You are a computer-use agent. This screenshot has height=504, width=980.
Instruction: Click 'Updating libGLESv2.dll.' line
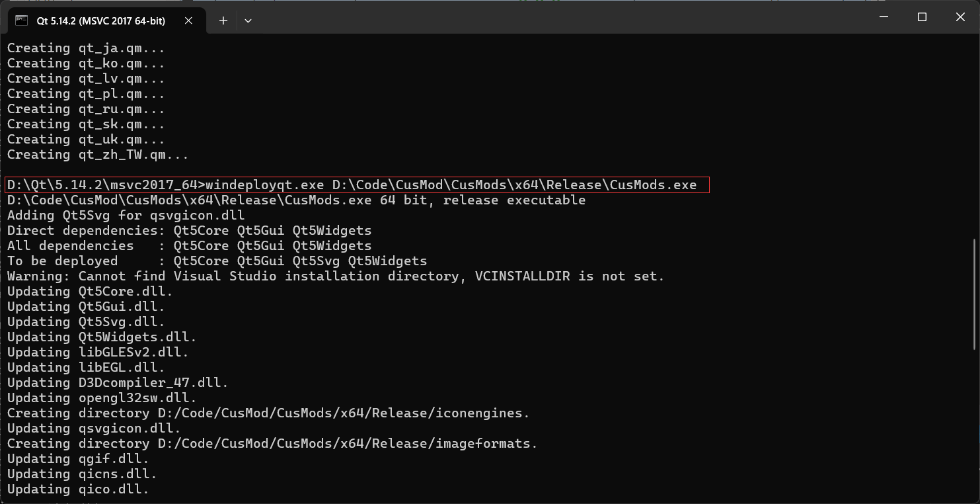point(98,352)
